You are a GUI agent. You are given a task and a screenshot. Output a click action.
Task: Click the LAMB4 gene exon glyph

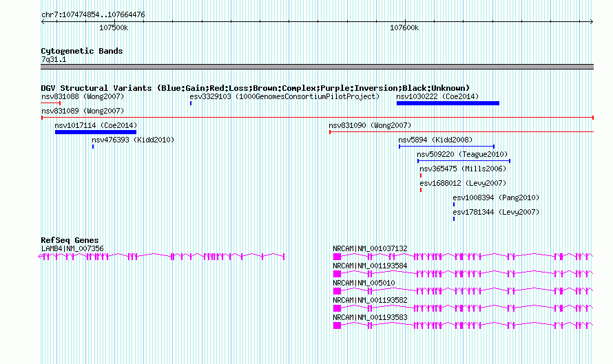click(x=161, y=257)
